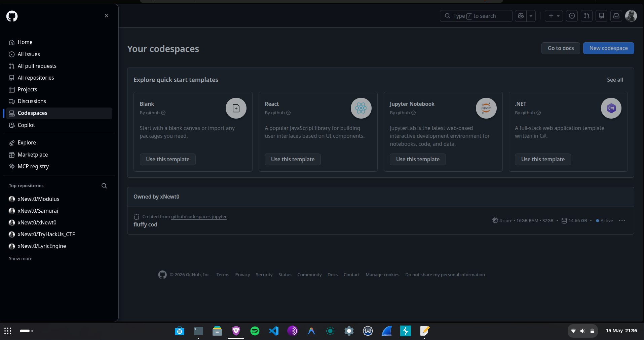Open the app grid launcher in taskbar
Screen dimensions: 644x340
8,331
